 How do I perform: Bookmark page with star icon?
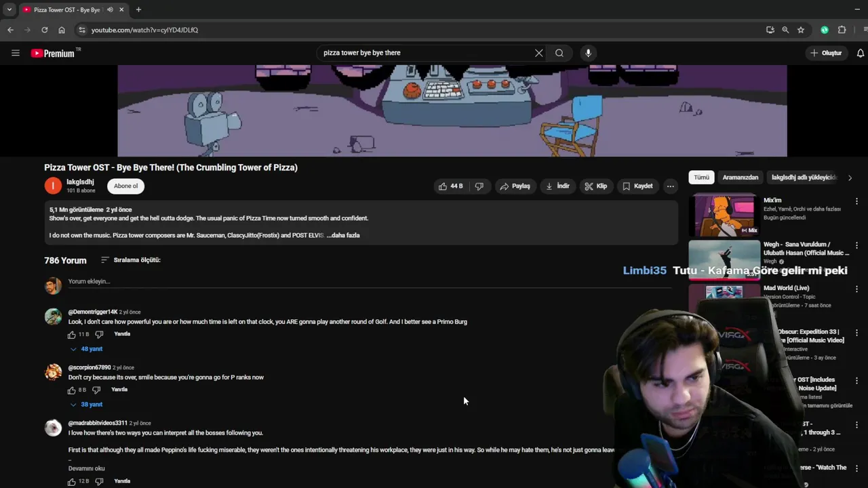coord(801,30)
